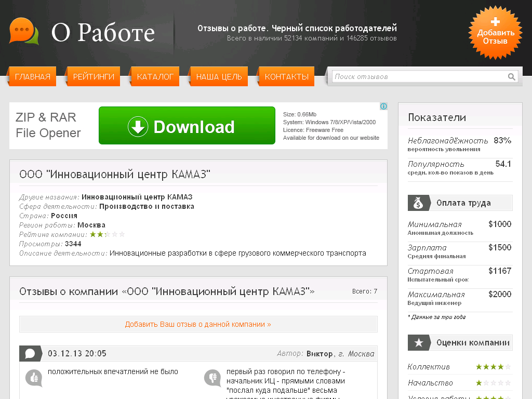Click the Отзывы о компании section heading

pos(167,291)
